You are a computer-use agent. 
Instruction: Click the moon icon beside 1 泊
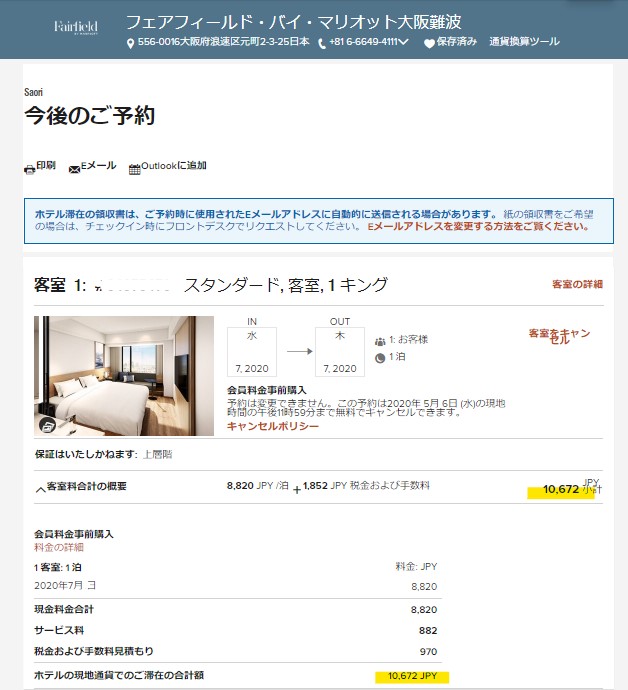(x=380, y=358)
